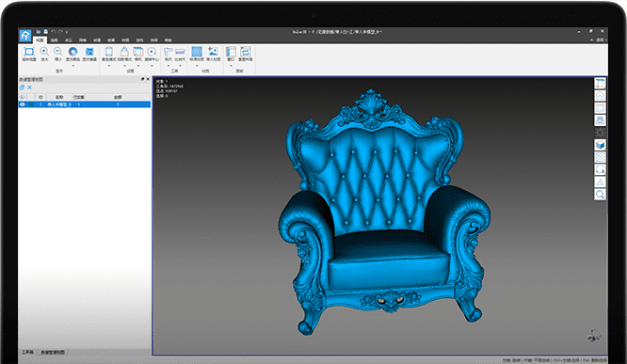
Task: Switch to the Mesh (网格) ribbon tab
Action: pyautogui.click(x=83, y=40)
